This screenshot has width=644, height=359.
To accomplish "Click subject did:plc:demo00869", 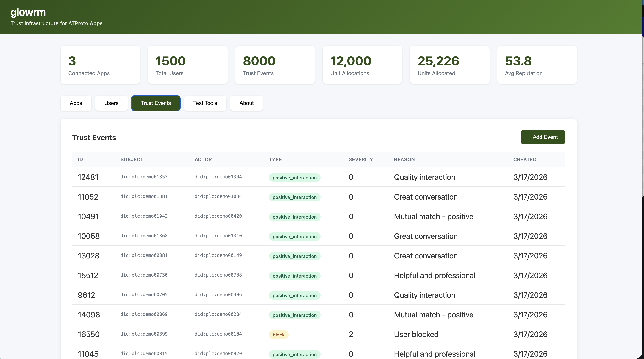I will point(144,314).
